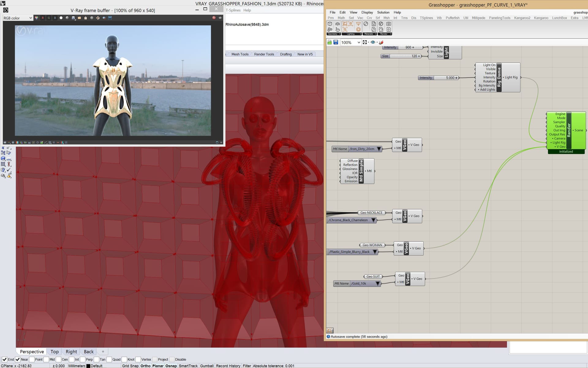Click the sketch pencil icon in canvas toolbar
Screen dimensions: 588x368
coord(381,42)
